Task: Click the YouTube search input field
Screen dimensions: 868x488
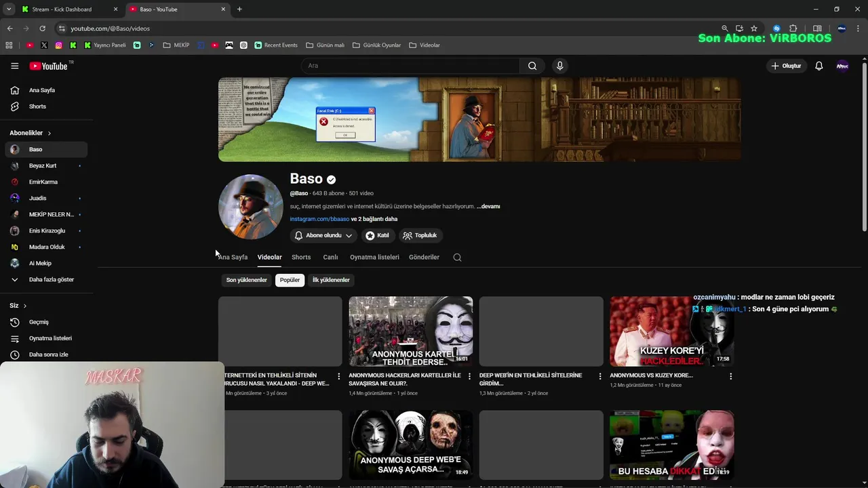Action: [410, 66]
